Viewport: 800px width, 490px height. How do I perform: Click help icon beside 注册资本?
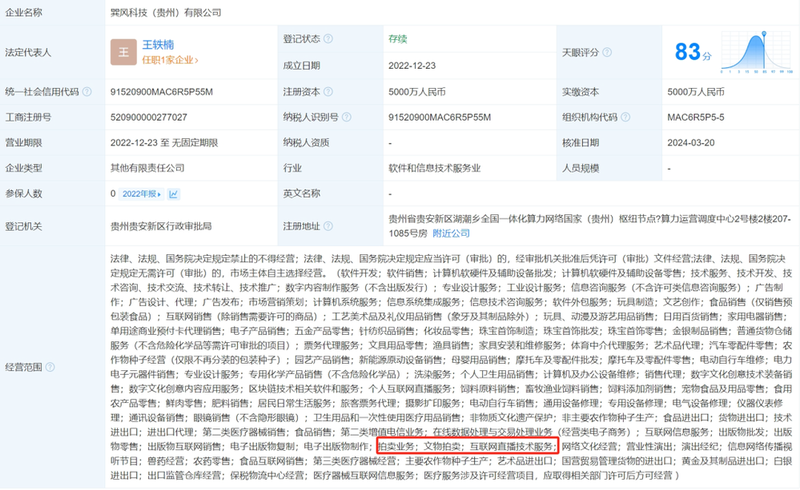click(x=328, y=92)
